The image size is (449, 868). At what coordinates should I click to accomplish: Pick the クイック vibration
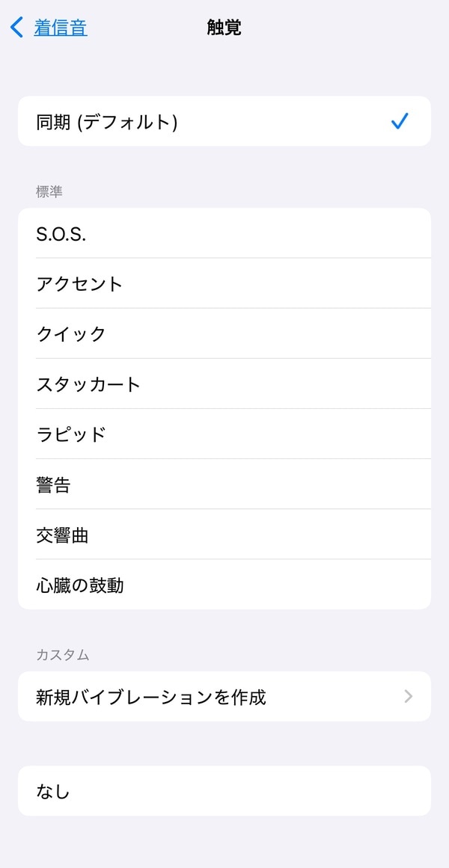pyautogui.click(x=71, y=334)
